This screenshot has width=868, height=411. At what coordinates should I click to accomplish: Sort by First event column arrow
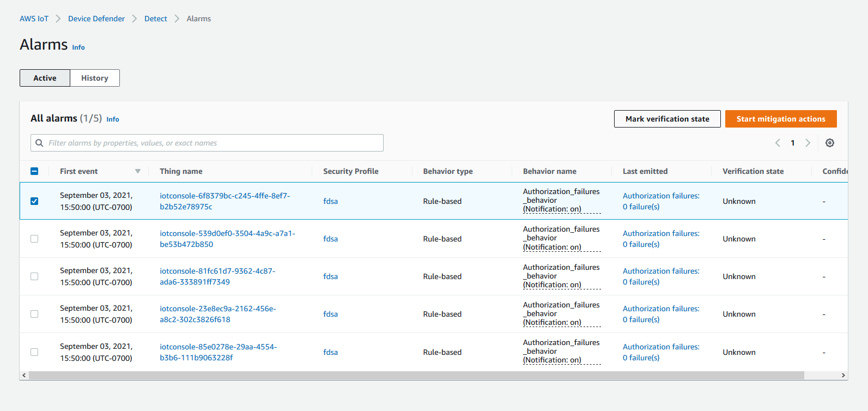point(138,171)
